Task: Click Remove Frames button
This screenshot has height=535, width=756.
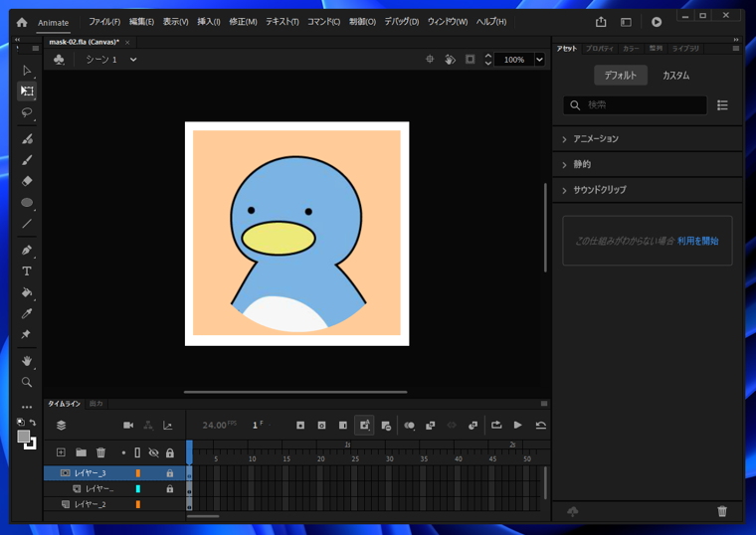Action: 386,425
